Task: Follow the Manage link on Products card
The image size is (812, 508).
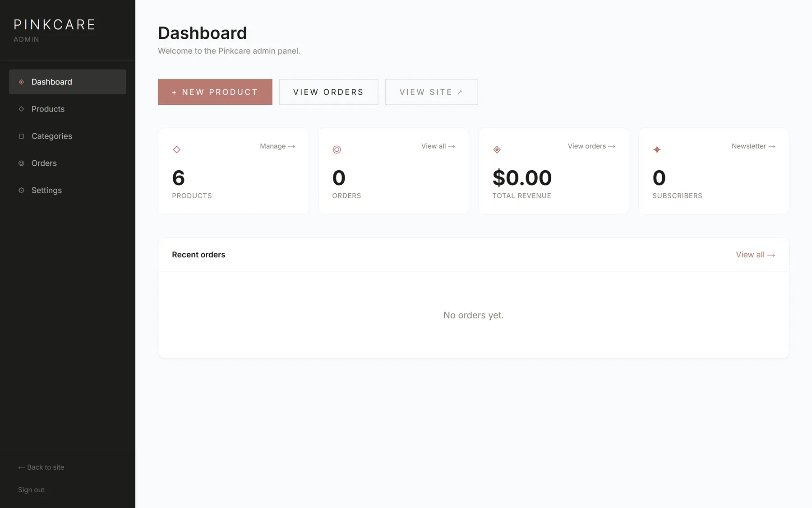Action: coord(277,146)
